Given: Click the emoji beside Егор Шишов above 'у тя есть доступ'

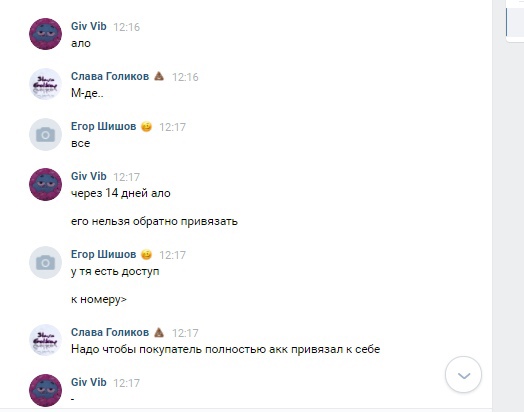Looking at the screenshot, I should (146, 255).
